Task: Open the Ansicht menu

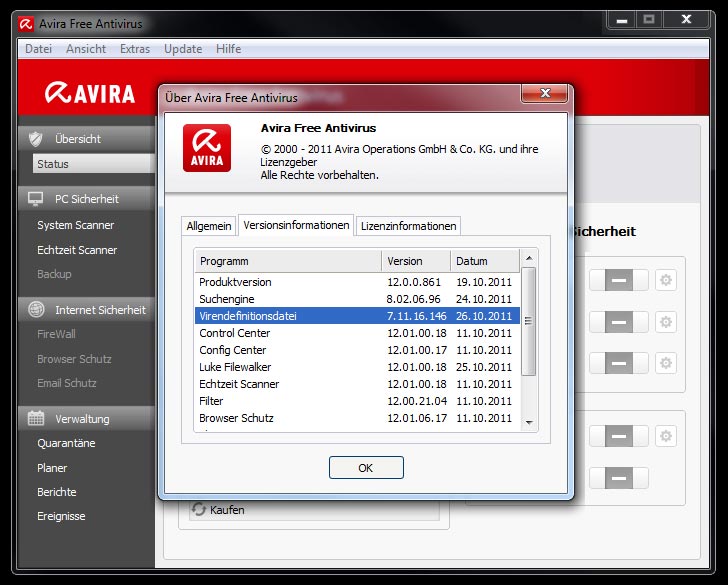Action: 86,49
